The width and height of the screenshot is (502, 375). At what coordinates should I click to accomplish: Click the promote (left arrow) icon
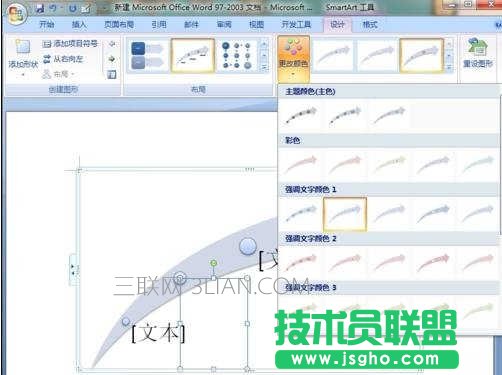(112, 44)
